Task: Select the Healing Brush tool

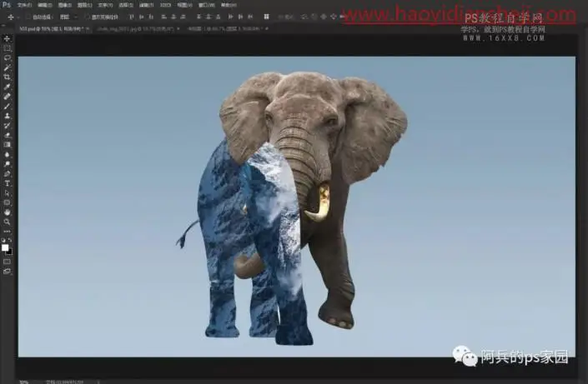Action: tap(7, 97)
